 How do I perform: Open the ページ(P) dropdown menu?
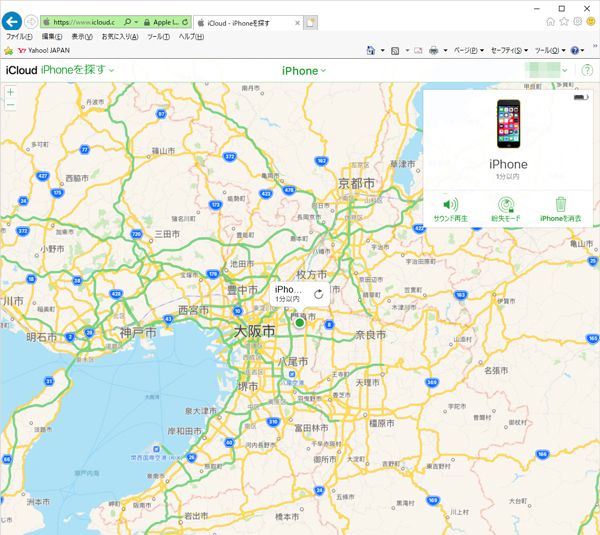(469, 51)
